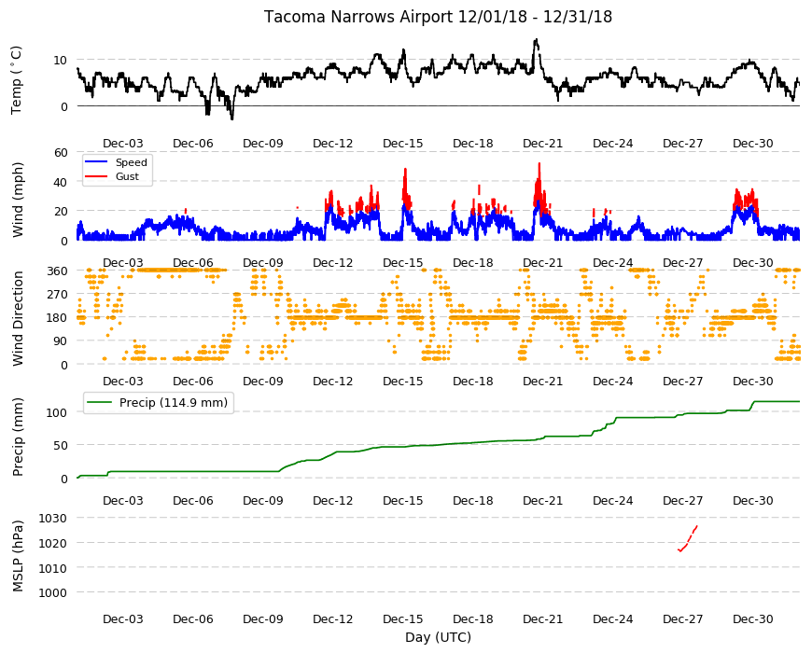Click the red Gust legend line

point(96,176)
